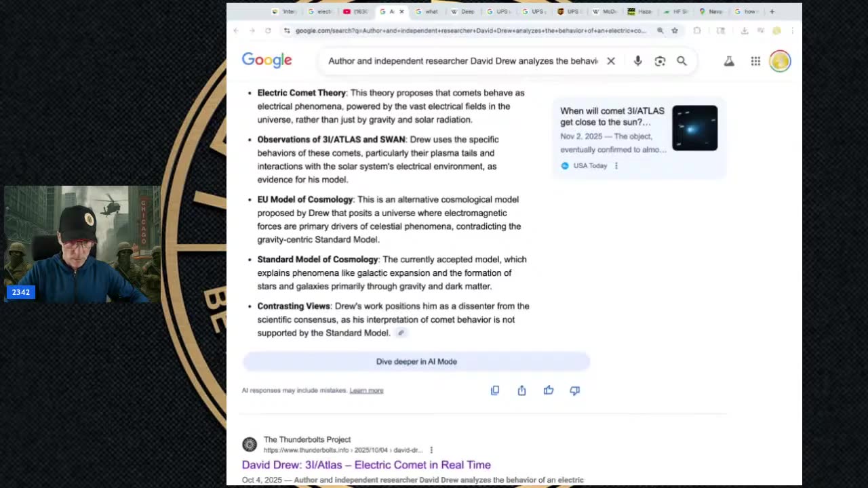Click 'AI responses may include mistakes.' text
Screen dimensions: 868x488
point(294,390)
